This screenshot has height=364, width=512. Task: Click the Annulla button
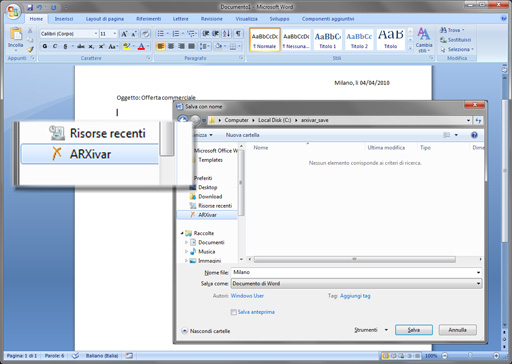[457, 330]
